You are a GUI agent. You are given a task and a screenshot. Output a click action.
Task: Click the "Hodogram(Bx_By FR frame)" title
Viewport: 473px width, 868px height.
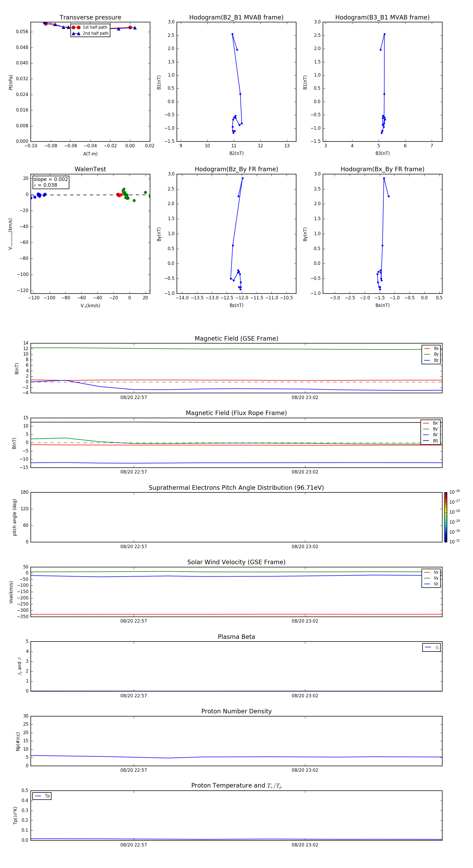[x=382, y=169]
